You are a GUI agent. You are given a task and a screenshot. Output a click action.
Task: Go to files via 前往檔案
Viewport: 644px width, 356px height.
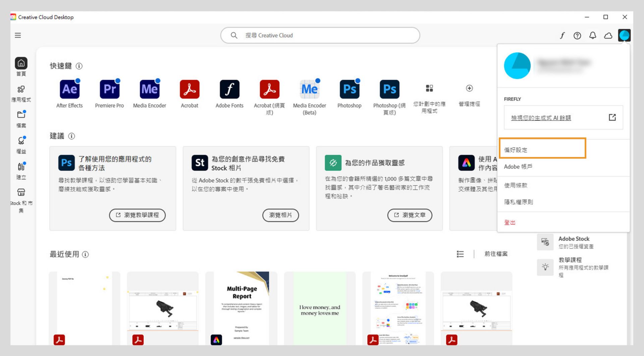click(x=496, y=254)
